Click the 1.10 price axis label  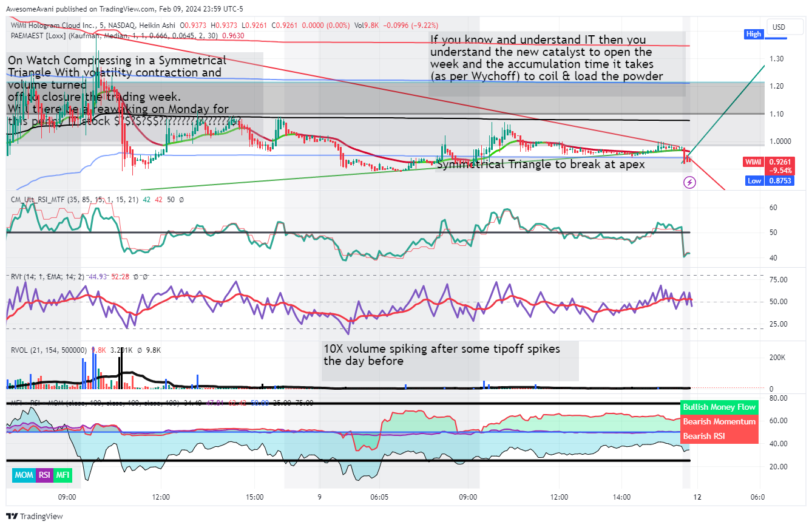click(x=777, y=114)
